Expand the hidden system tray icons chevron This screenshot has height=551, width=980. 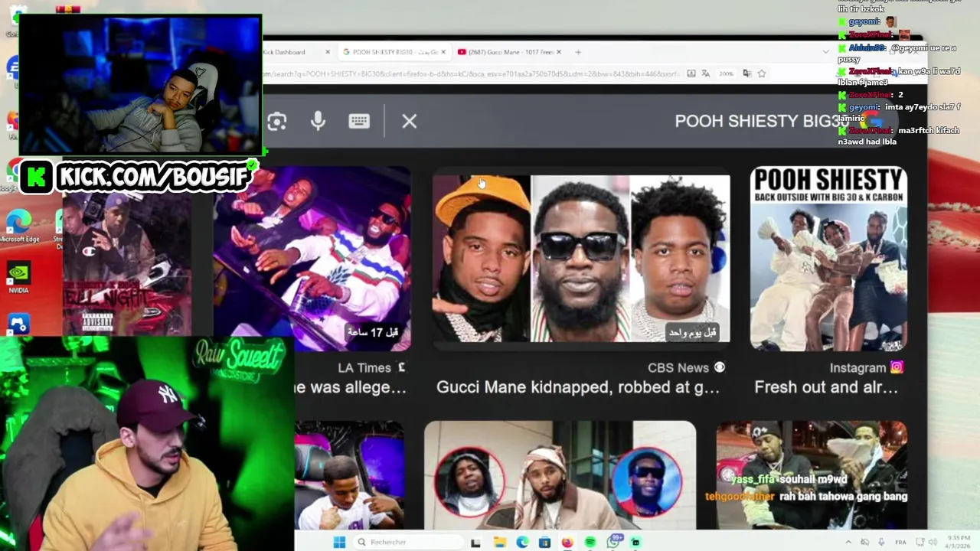click(848, 542)
